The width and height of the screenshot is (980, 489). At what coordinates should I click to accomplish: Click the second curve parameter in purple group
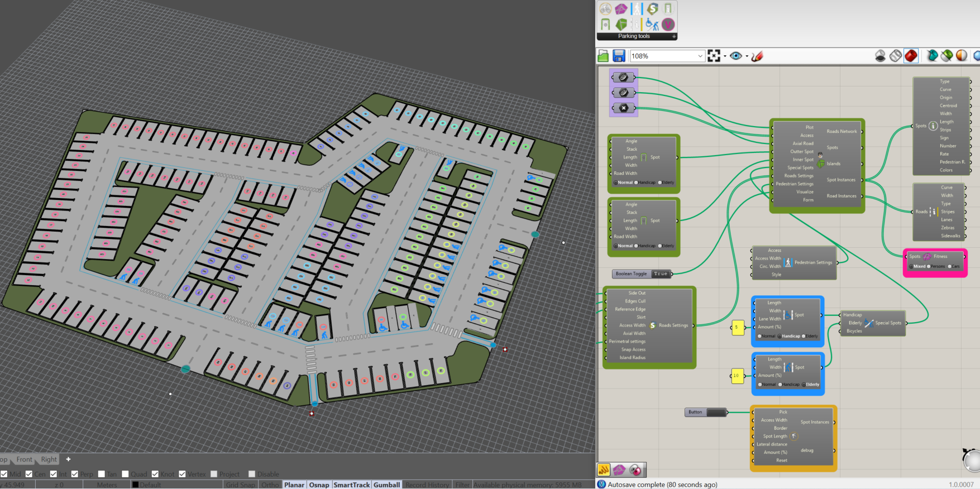pyautogui.click(x=623, y=93)
